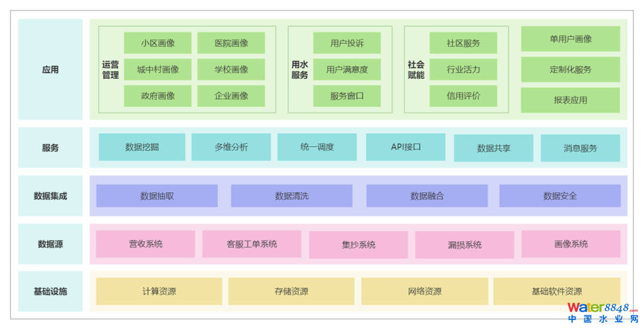
Task: Select the API接口 block
Action: [x=405, y=147]
